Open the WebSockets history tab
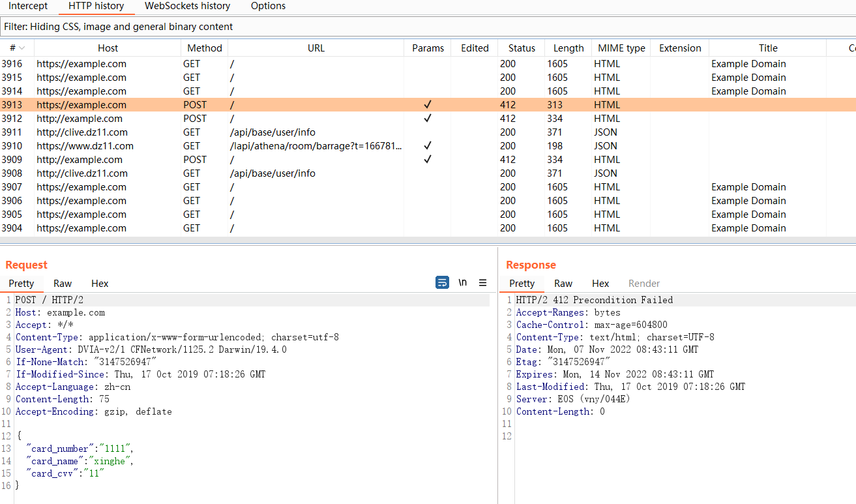This screenshot has height=504, width=856. (187, 6)
